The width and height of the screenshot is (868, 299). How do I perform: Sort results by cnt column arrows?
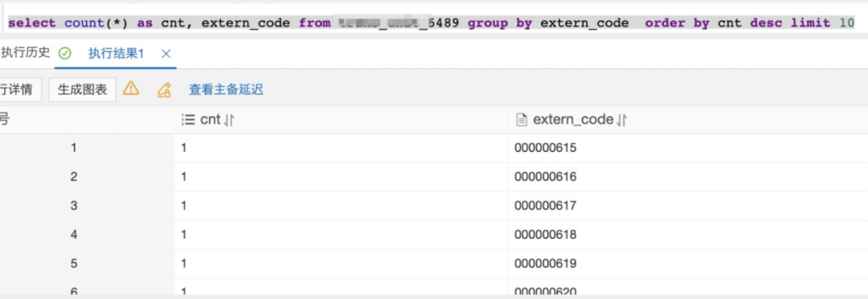click(x=230, y=120)
